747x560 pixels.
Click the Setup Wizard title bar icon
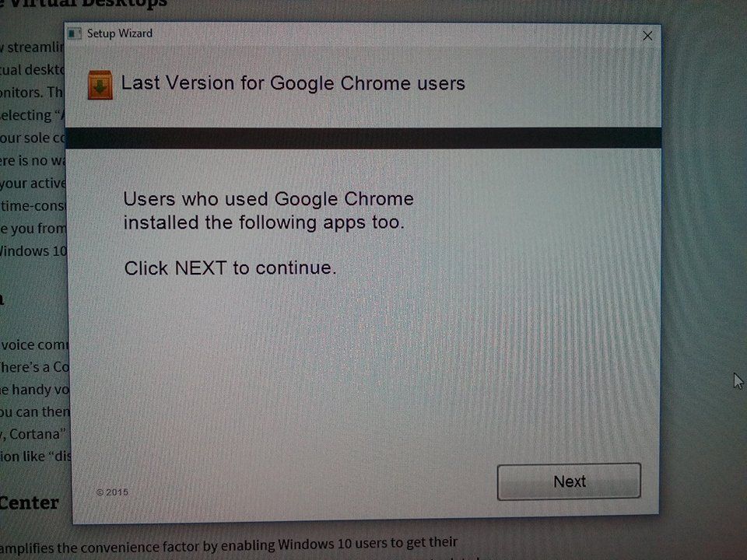click(75, 33)
